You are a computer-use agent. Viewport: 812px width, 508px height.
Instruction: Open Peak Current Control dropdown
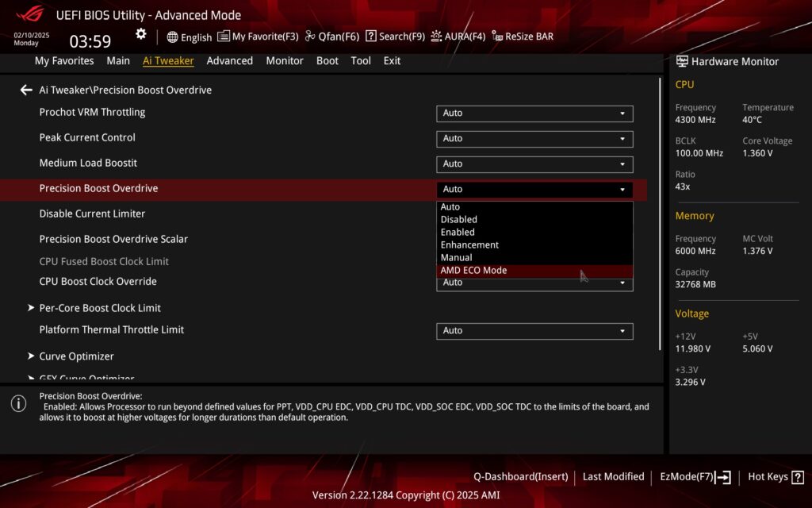coord(534,139)
